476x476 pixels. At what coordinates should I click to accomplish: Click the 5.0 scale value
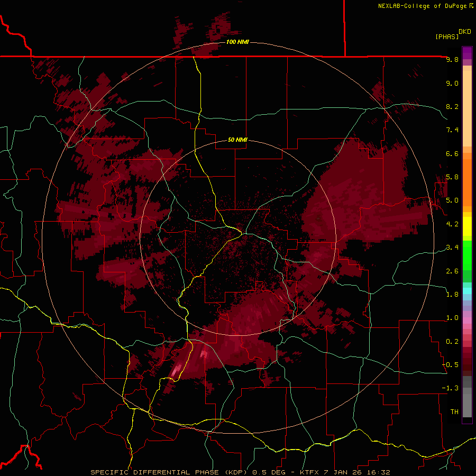click(x=452, y=200)
